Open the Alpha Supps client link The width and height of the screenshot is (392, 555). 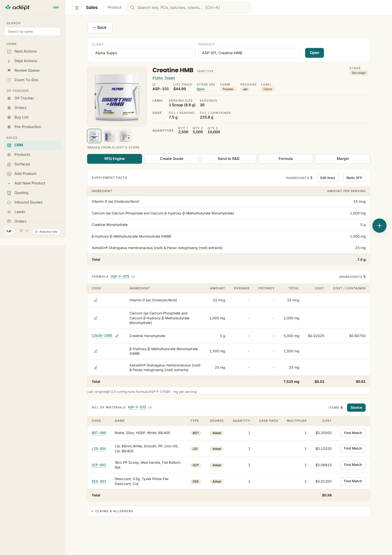[x=164, y=78]
